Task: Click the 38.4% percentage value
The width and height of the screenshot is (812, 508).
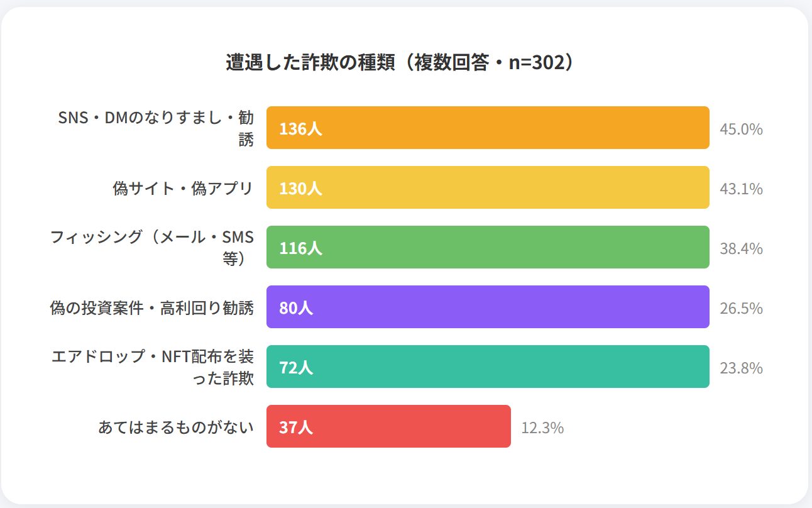Action: tap(741, 248)
